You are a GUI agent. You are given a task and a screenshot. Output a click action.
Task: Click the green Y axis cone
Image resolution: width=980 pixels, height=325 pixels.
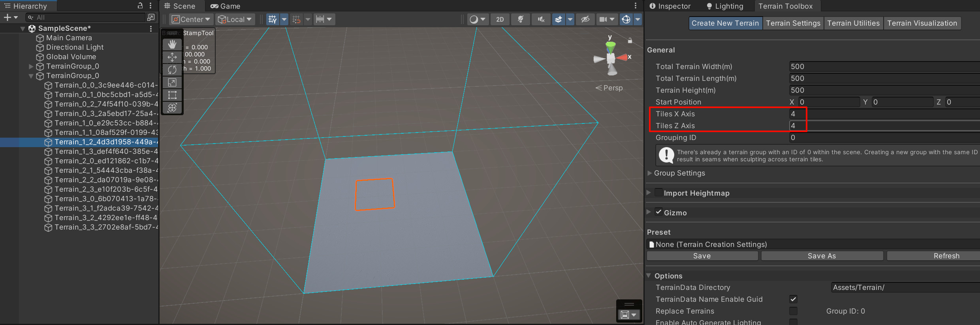pyautogui.click(x=611, y=47)
